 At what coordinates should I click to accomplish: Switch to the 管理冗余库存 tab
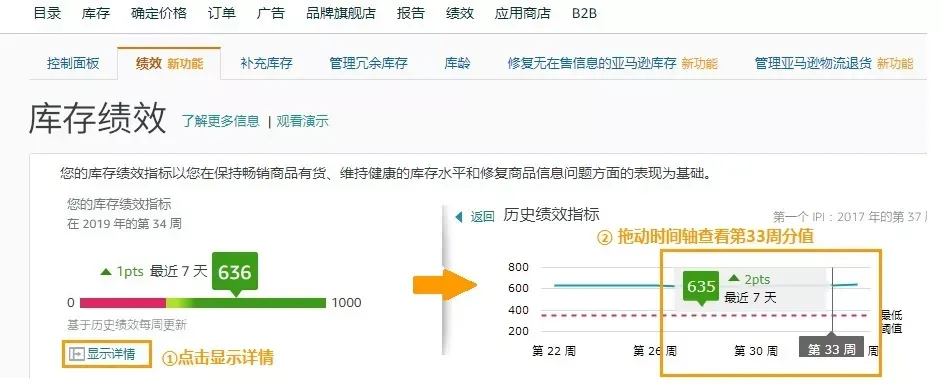click(x=368, y=63)
